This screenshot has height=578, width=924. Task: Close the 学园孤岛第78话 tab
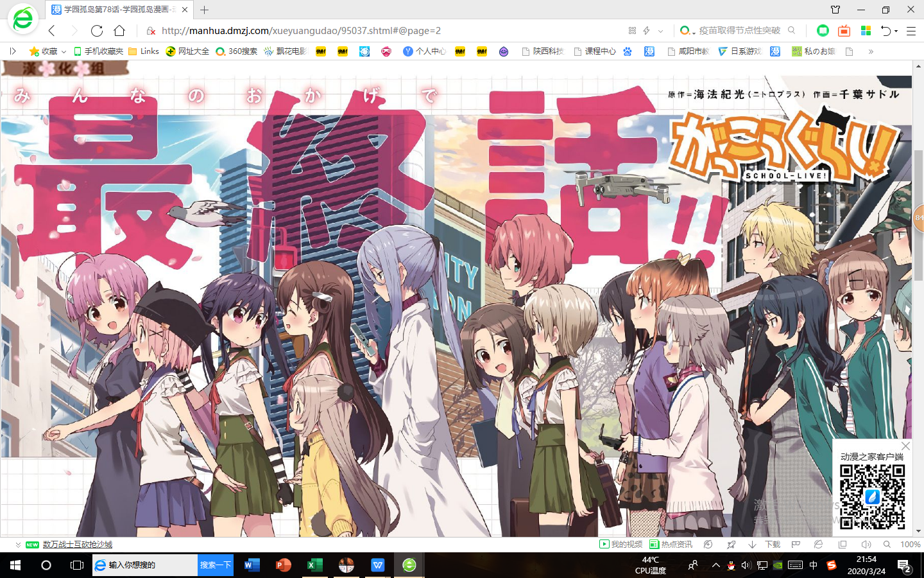185,10
